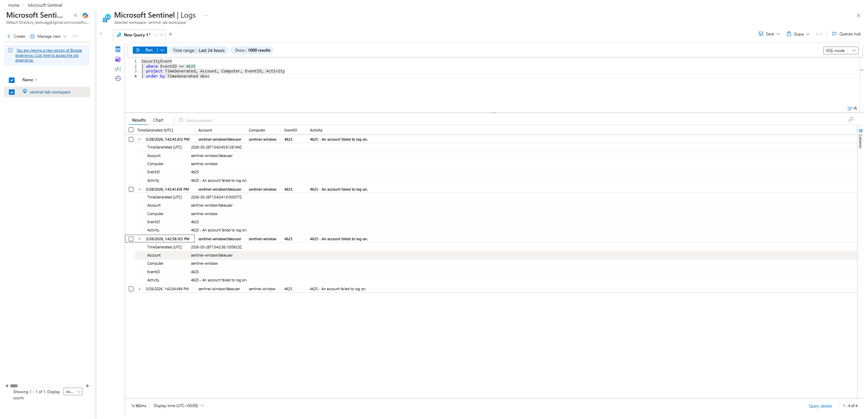Click the Copilot icon beside Microsoft Sentinel title
The width and height of the screenshot is (868, 419).
click(85, 15)
